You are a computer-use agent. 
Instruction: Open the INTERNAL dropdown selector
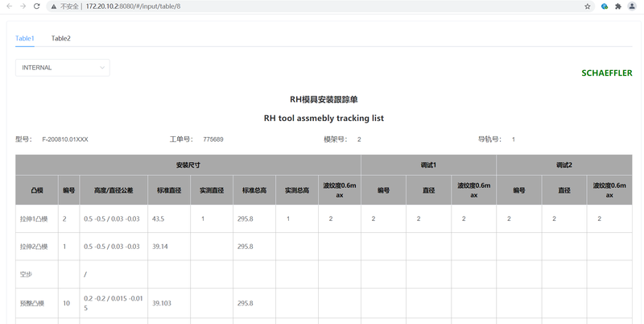click(x=63, y=68)
